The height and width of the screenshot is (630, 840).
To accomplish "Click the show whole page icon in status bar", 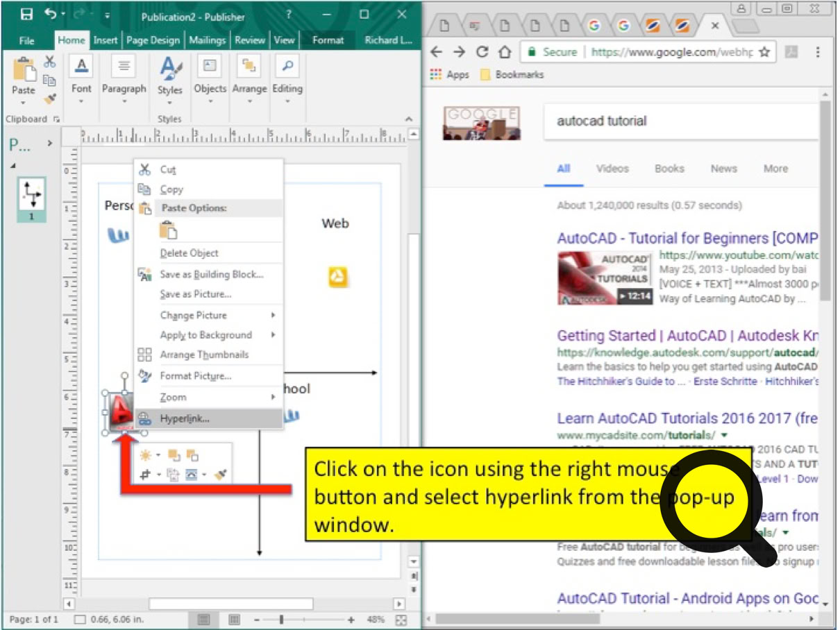I will click(x=401, y=620).
